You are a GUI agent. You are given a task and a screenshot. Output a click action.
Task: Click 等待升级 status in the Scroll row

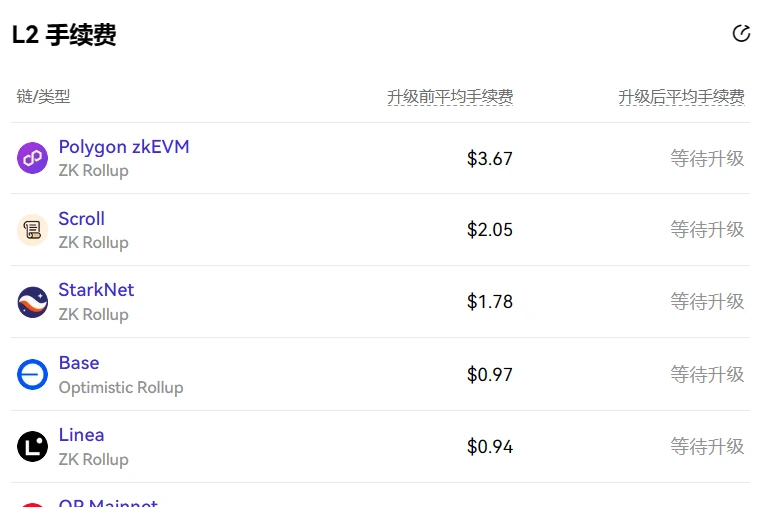click(x=707, y=230)
